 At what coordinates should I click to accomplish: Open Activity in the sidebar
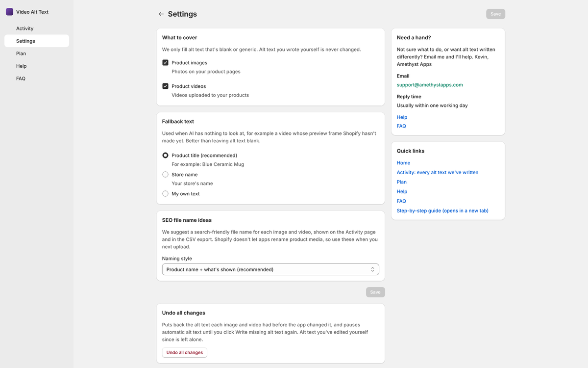[x=37, y=28]
